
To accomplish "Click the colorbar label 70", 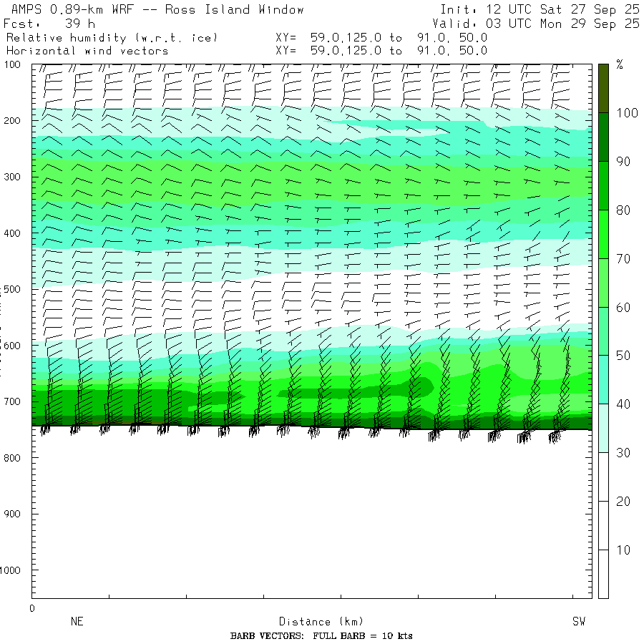I will click(623, 259).
